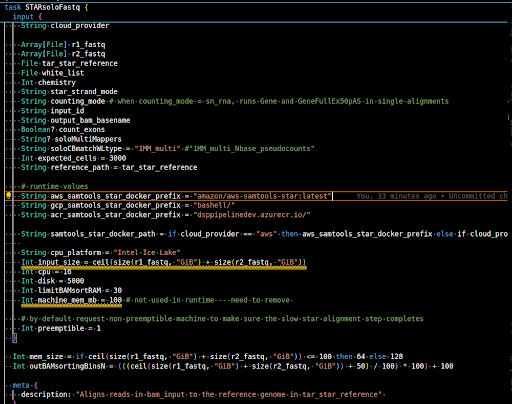The height and width of the screenshot is (404, 512).
Task: Click the sticky header 'task STARsoloFastq {'
Action: pyautogui.click(x=46, y=7)
